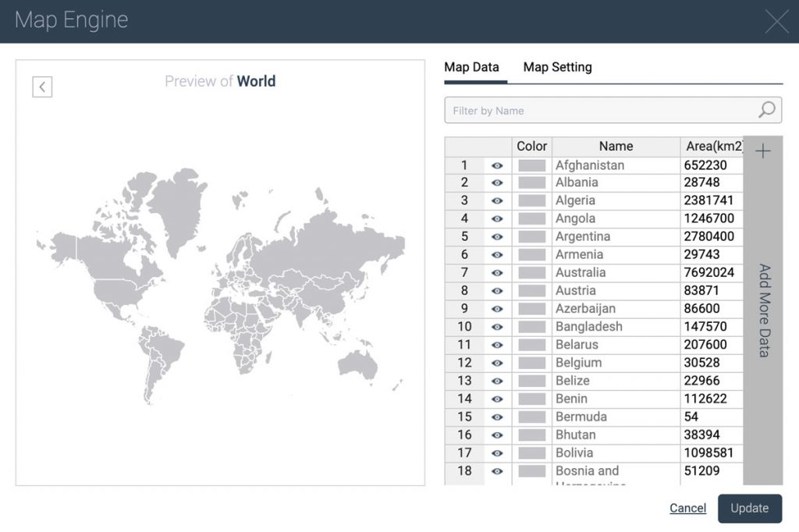This screenshot has width=799, height=532.
Task: Click the Update button
Action: pyautogui.click(x=750, y=508)
